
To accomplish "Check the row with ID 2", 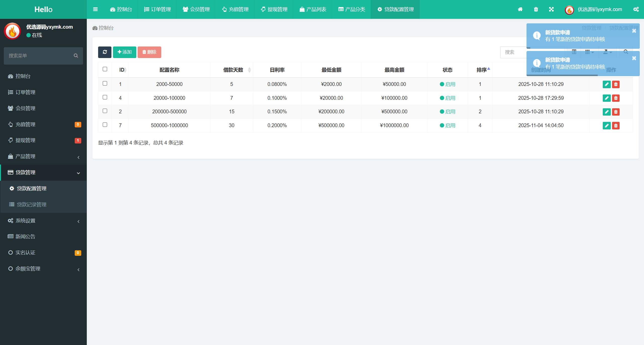I will (x=105, y=111).
